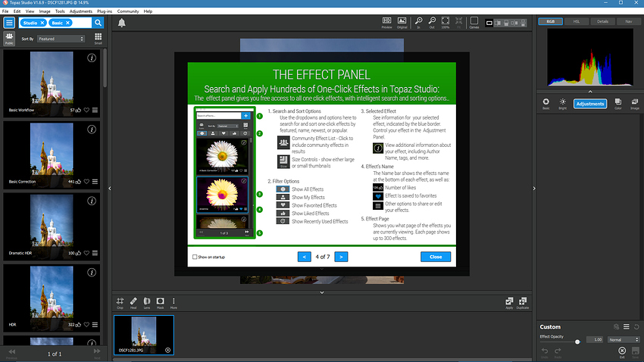Zoom In on the canvas

tap(418, 23)
